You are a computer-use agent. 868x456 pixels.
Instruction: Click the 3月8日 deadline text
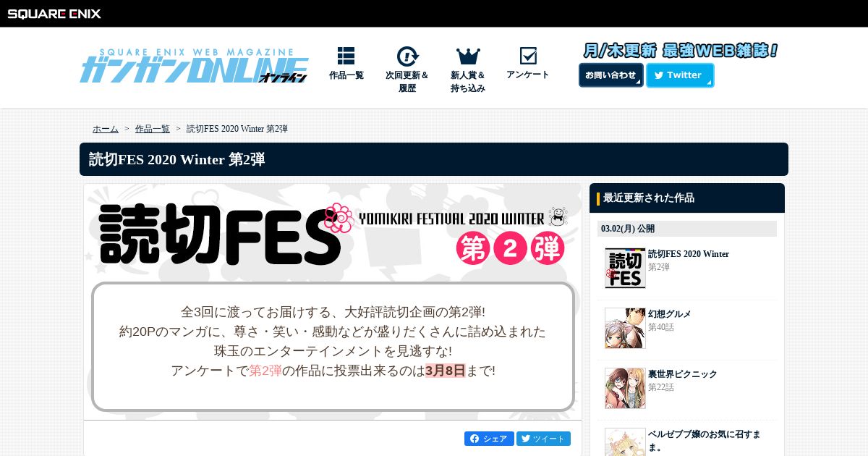click(445, 371)
